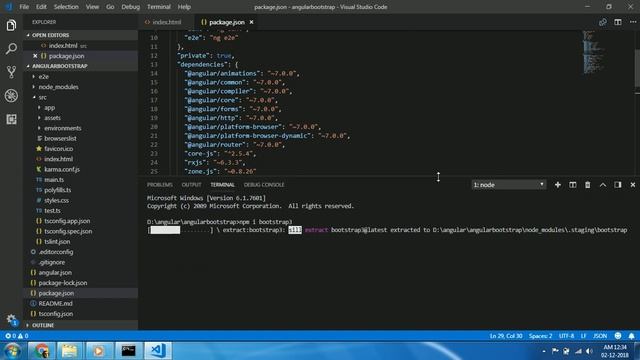Image resolution: width=640 pixels, height=360 pixels.
Task: Open editor More Actions ellipsis
Action: click(x=633, y=22)
